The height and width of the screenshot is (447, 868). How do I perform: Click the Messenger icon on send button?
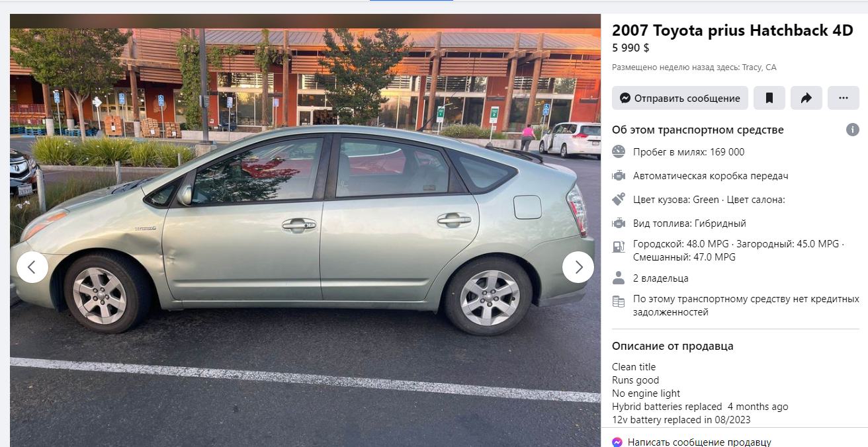625,98
